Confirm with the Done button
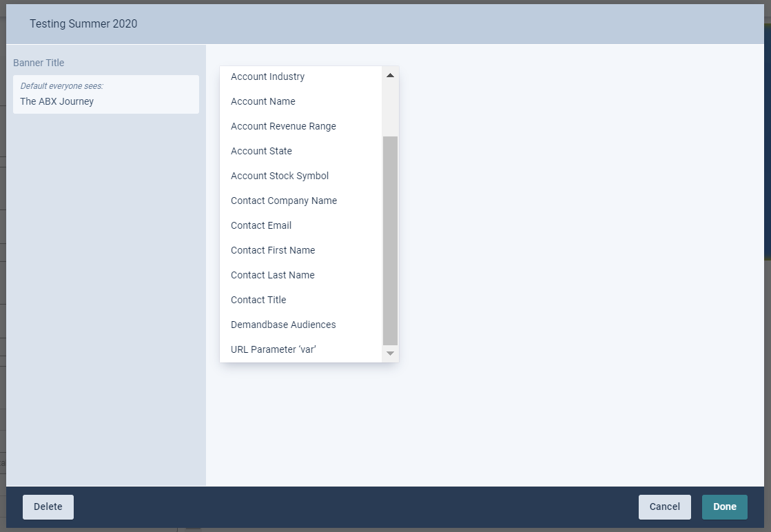771x532 pixels. [724, 507]
